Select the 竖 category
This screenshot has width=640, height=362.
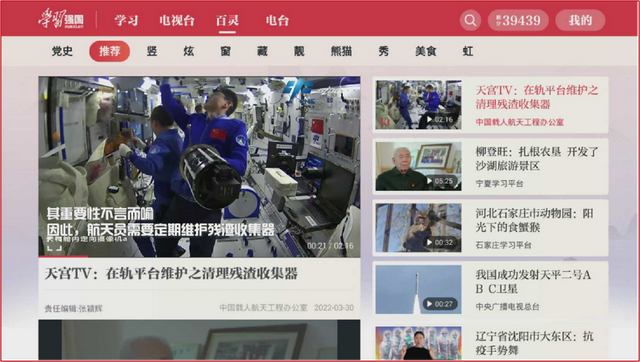click(x=152, y=51)
